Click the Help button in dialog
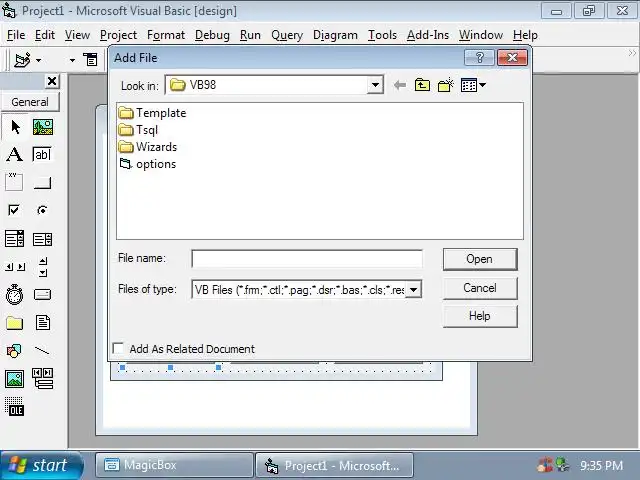Image resolution: width=640 pixels, height=480 pixels. click(480, 316)
